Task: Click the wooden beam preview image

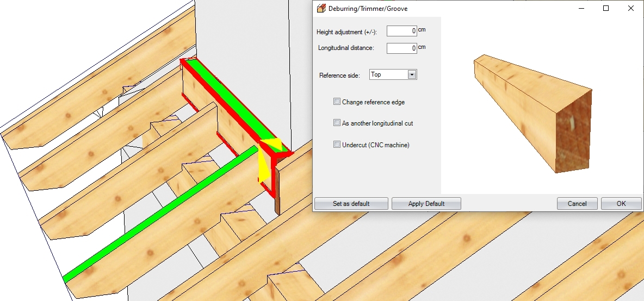Action: [x=532, y=113]
